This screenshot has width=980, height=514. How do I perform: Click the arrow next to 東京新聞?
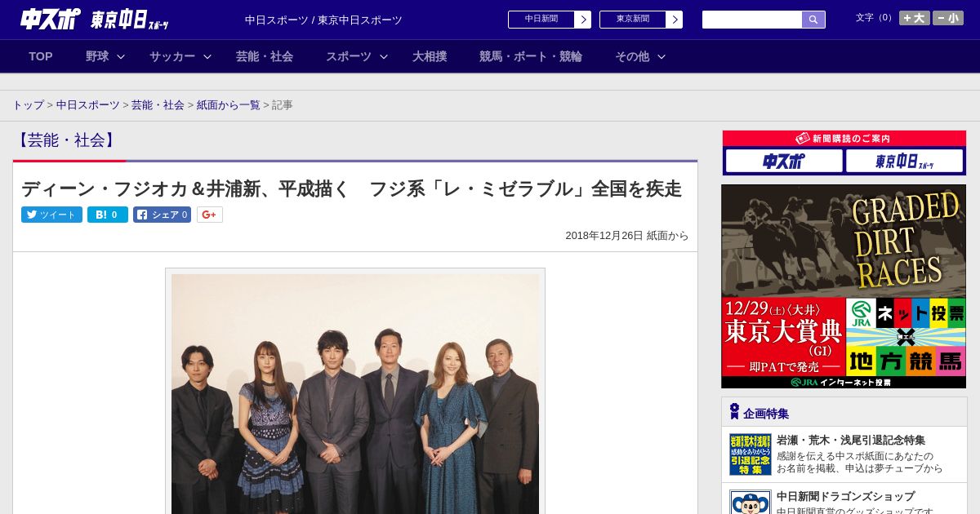(x=674, y=20)
